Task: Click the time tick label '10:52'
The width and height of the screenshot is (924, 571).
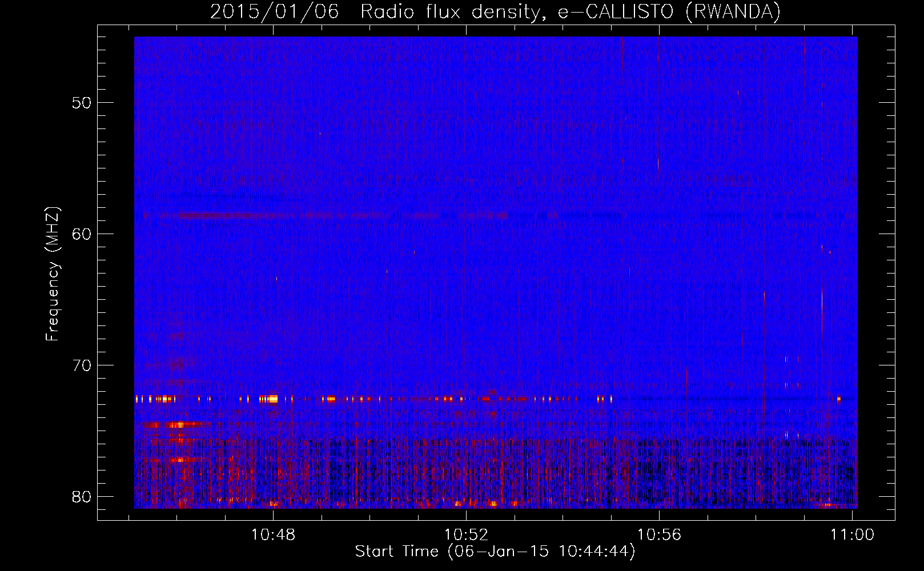Action: coord(467,535)
